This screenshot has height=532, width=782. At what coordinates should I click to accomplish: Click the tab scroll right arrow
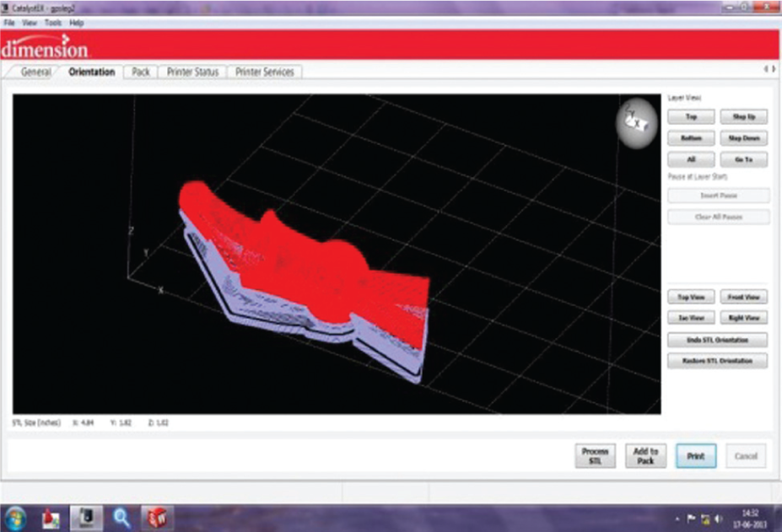(774, 69)
